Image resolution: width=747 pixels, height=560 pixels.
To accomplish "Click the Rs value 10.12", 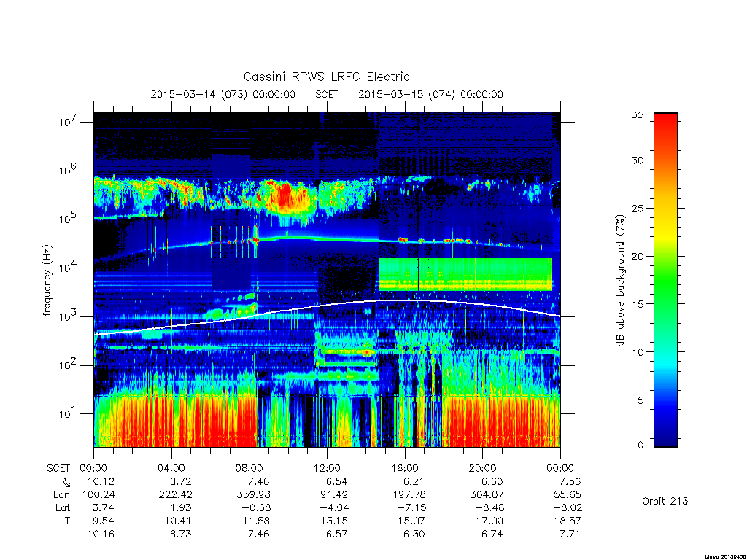I will [x=101, y=481].
